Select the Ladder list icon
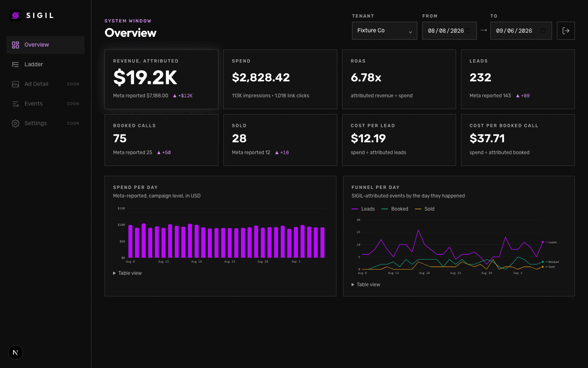 click(x=16, y=65)
